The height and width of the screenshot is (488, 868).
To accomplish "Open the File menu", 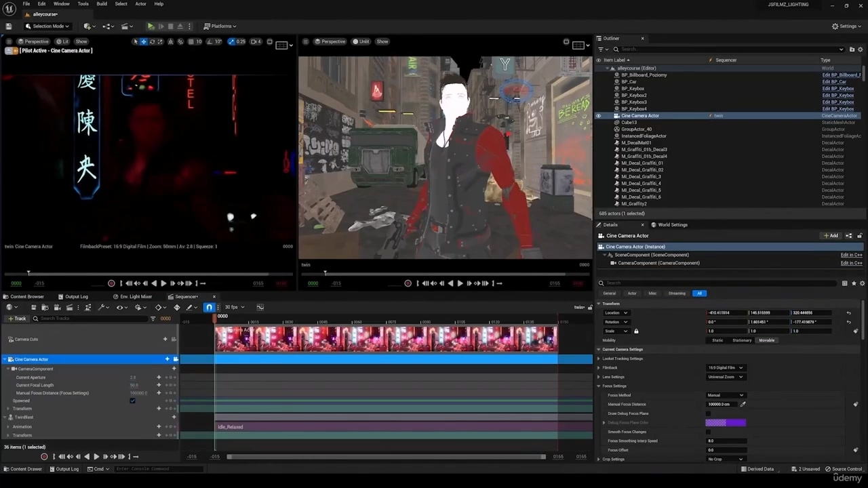I will tap(26, 4).
